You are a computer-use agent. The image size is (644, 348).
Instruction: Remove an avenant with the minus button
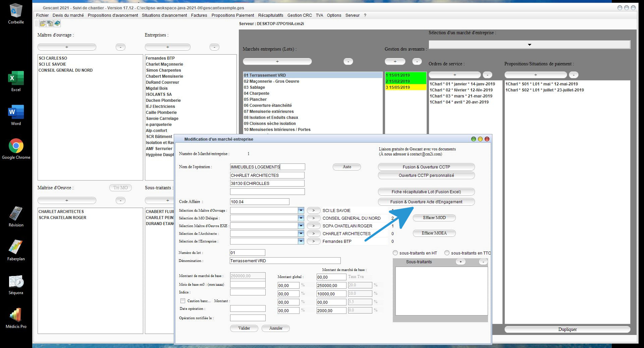pos(417,61)
